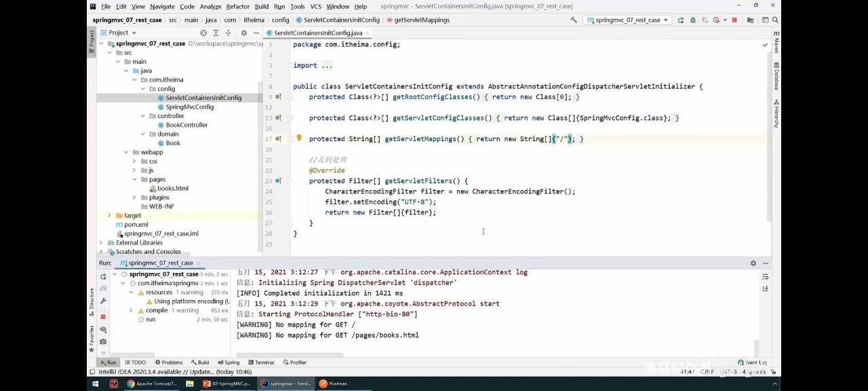Click the override gutter icon on line 23
The width and height of the screenshot is (868, 391).
pyautogui.click(x=278, y=181)
